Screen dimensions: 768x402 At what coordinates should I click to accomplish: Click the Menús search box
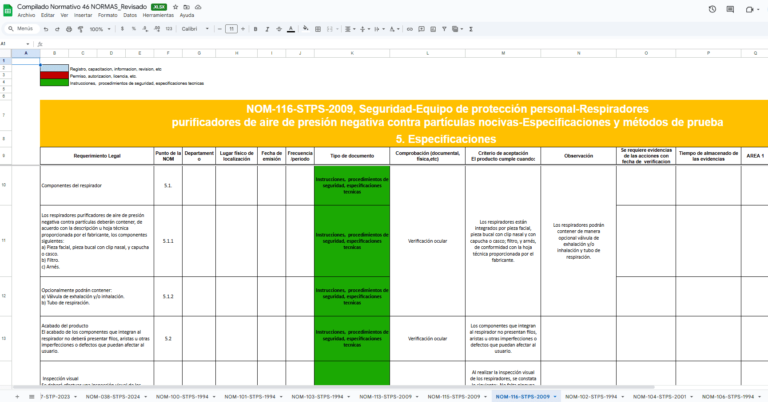(20, 29)
